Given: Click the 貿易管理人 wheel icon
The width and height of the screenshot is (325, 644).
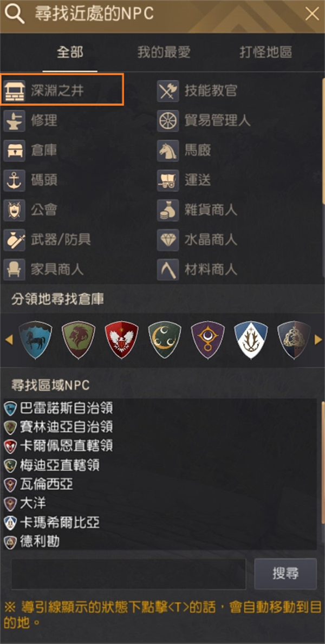Looking at the screenshot, I should (168, 121).
